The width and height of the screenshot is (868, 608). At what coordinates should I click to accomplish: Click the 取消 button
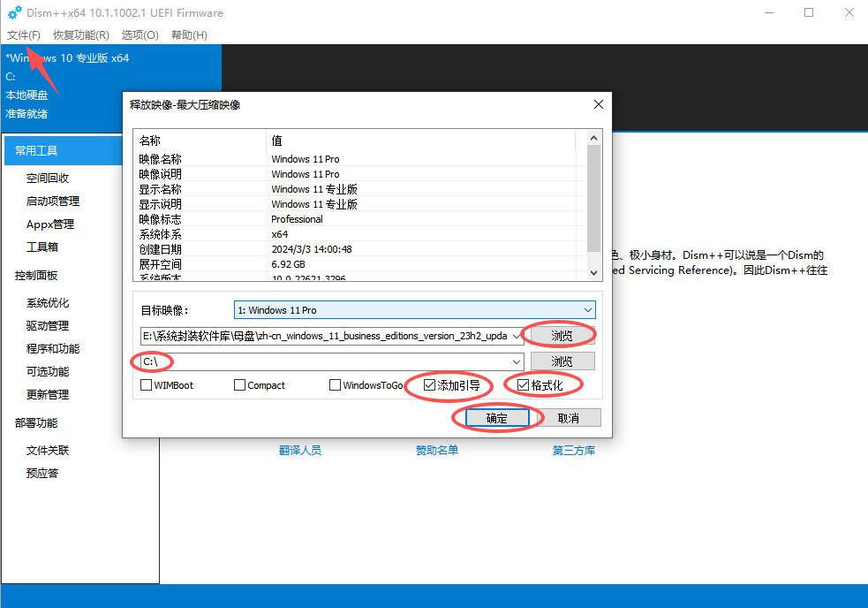coord(569,418)
